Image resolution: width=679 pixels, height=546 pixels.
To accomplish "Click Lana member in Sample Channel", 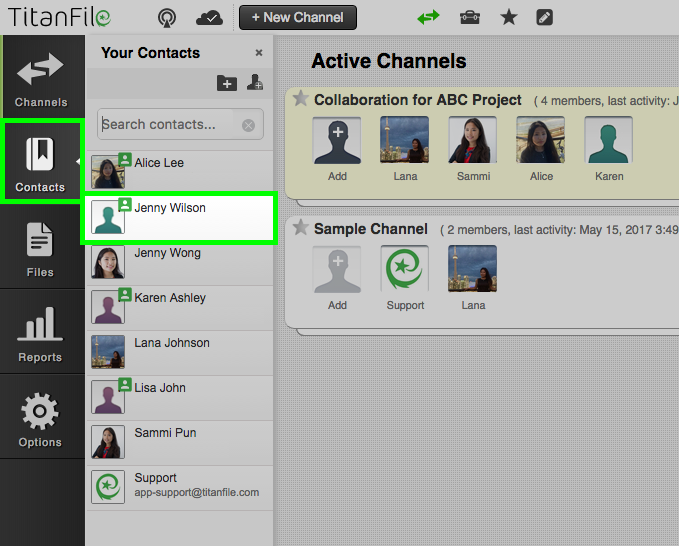I will [x=472, y=269].
